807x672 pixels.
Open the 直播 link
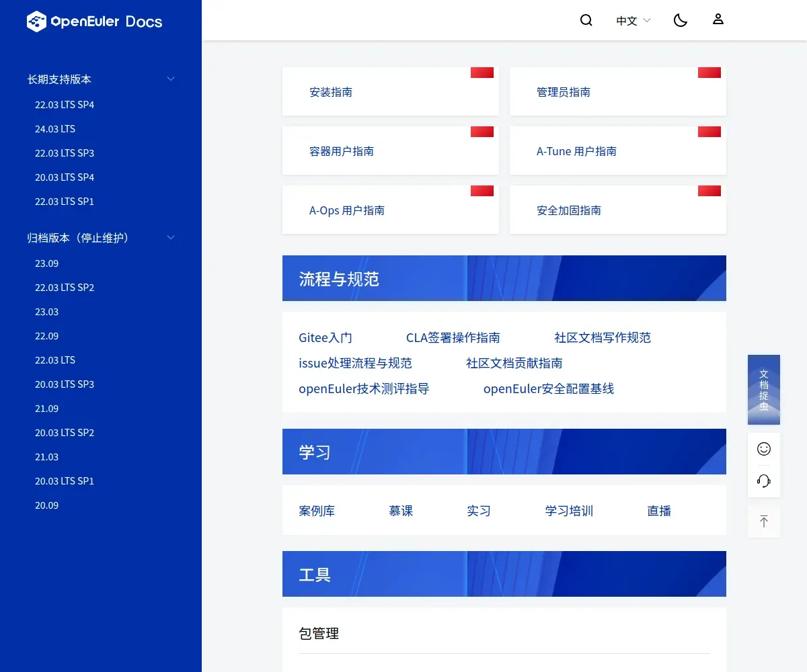tap(659, 511)
